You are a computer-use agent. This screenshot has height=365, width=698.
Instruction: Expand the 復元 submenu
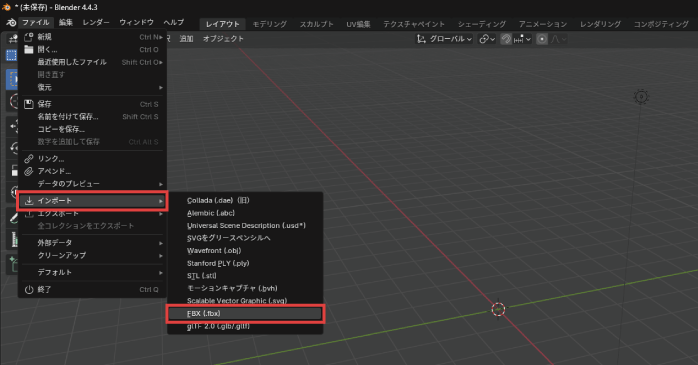(x=92, y=87)
